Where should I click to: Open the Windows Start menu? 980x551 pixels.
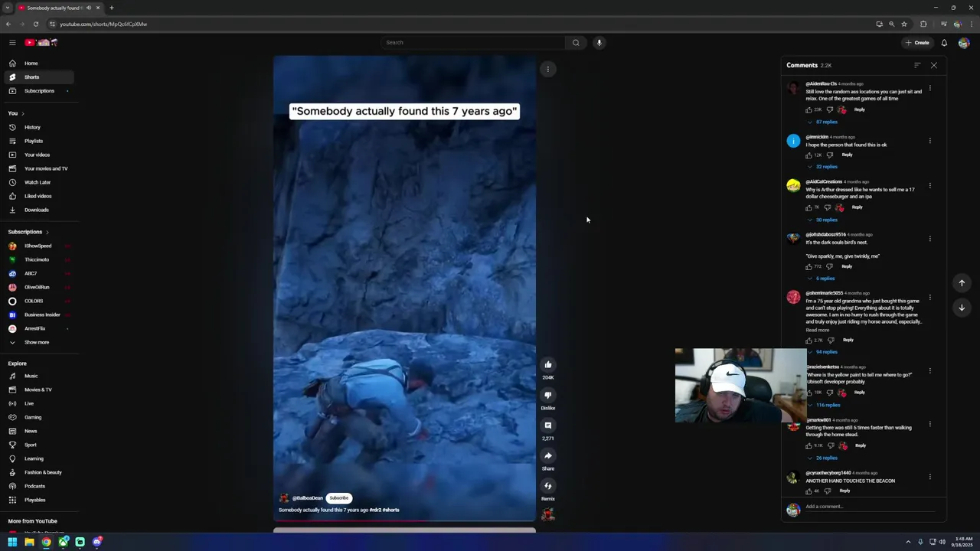coord(12,542)
